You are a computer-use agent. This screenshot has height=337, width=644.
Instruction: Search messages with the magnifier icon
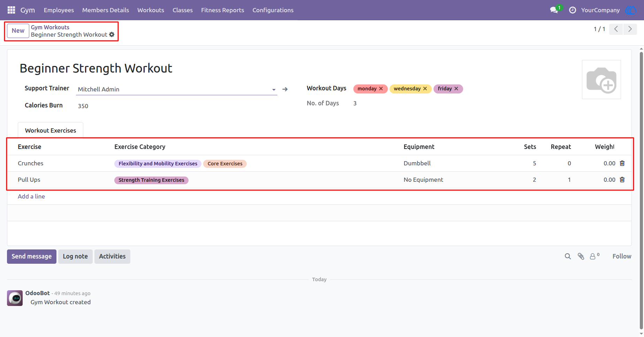point(568,256)
